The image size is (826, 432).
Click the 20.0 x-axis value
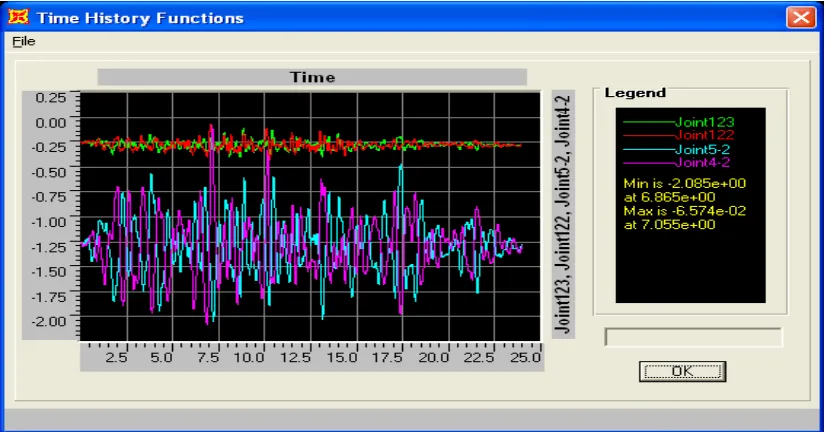point(434,358)
